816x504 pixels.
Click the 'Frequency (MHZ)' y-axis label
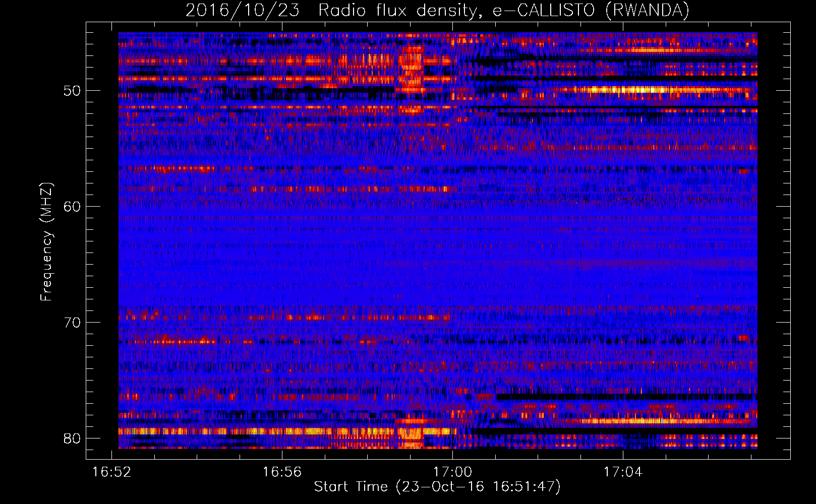tap(46, 242)
